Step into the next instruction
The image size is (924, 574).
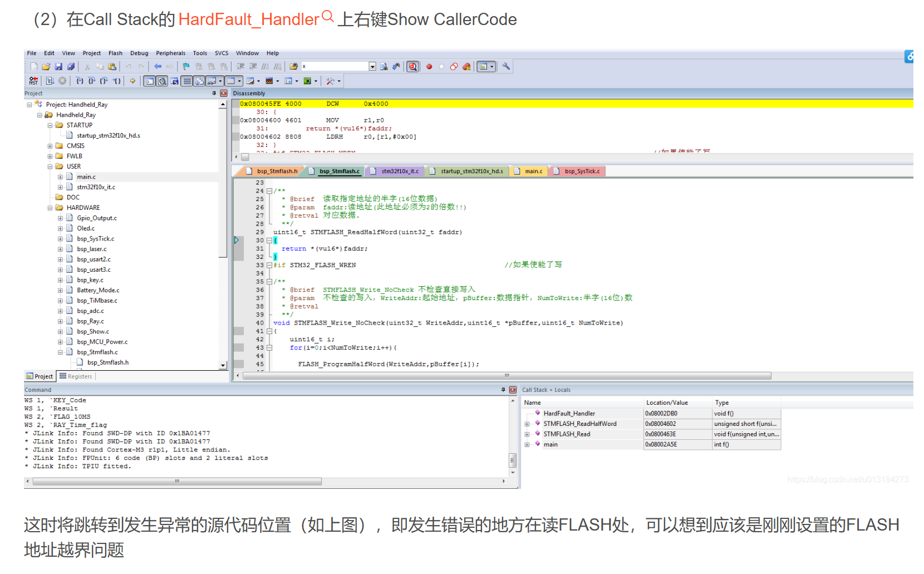tap(80, 81)
